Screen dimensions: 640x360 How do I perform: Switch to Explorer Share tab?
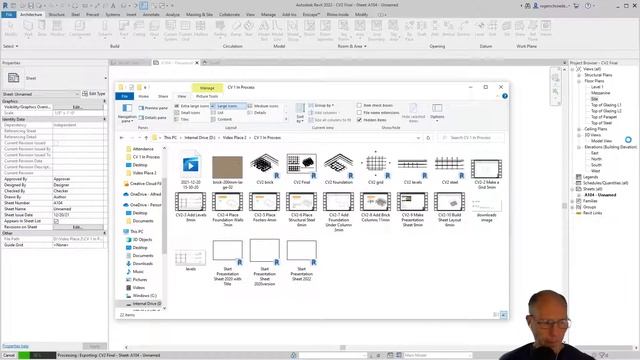tap(163, 96)
